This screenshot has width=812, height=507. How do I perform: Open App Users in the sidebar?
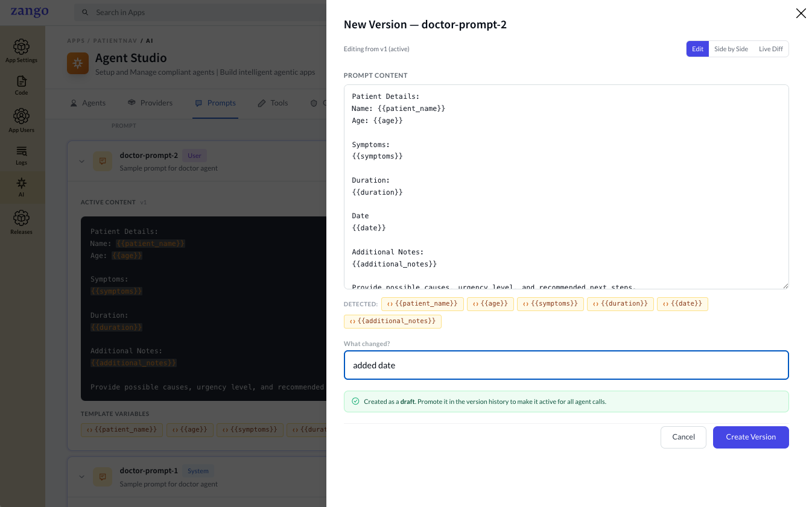pyautogui.click(x=22, y=121)
